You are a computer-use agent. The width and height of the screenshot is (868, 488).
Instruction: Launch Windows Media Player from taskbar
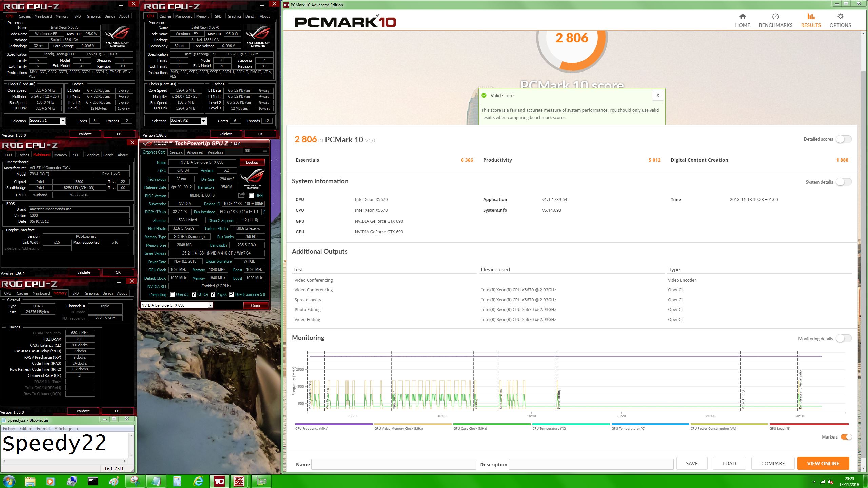(x=51, y=481)
